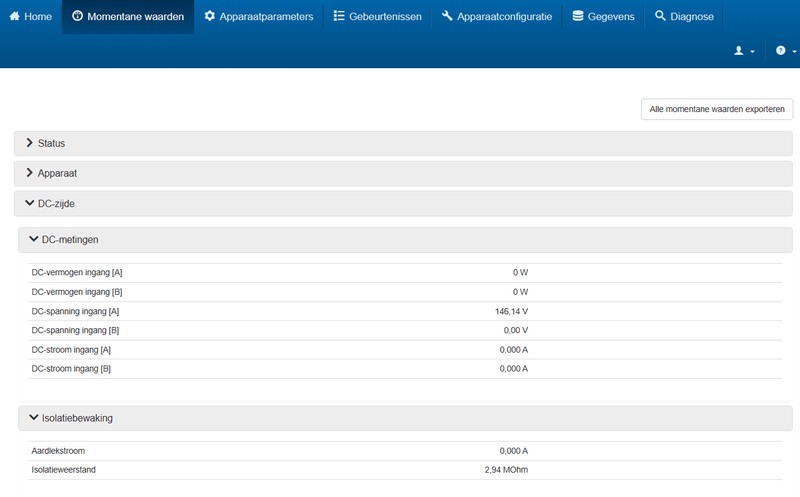Click the Aardlekstroom 0,000 A value
Screen dimensions: 800x497
(x=514, y=451)
